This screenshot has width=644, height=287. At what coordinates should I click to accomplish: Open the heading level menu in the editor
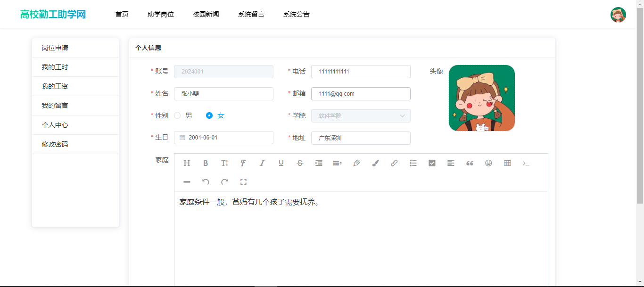pyautogui.click(x=187, y=163)
